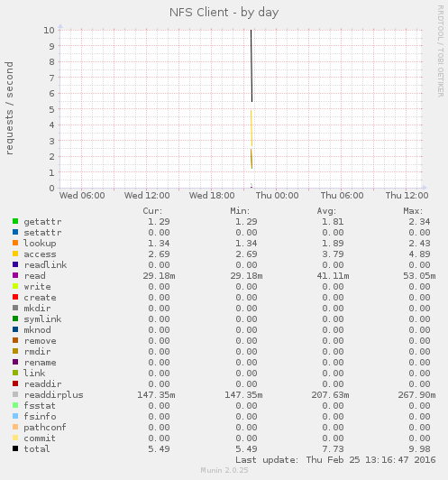Click the light blue fsinfo legend swatch
The width and height of the screenshot is (448, 480).
pyautogui.click(x=15, y=416)
